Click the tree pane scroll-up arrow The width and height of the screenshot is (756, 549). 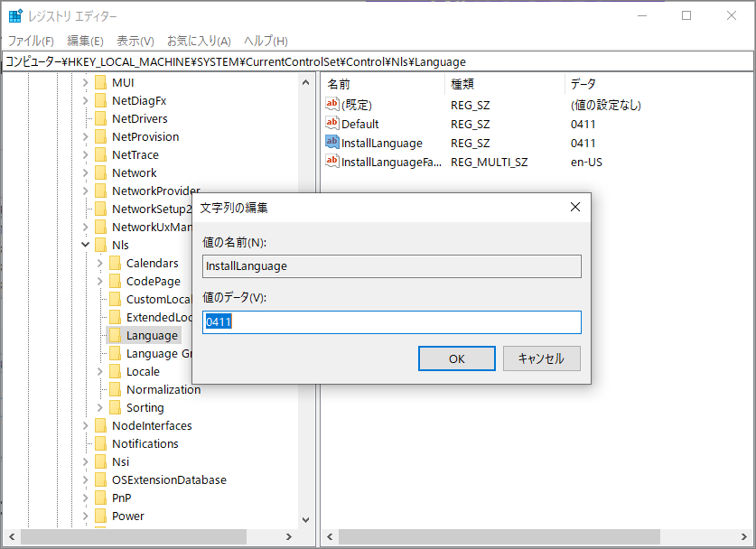click(305, 82)
